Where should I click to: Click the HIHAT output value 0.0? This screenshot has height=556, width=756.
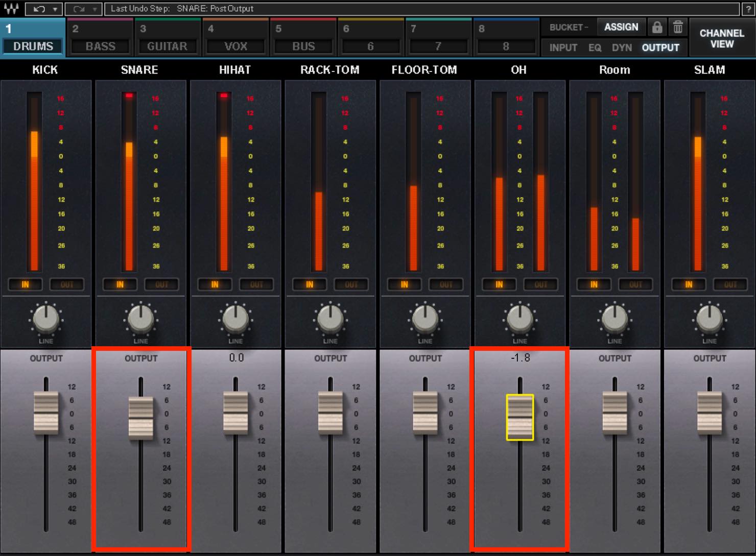coord(236,358)
